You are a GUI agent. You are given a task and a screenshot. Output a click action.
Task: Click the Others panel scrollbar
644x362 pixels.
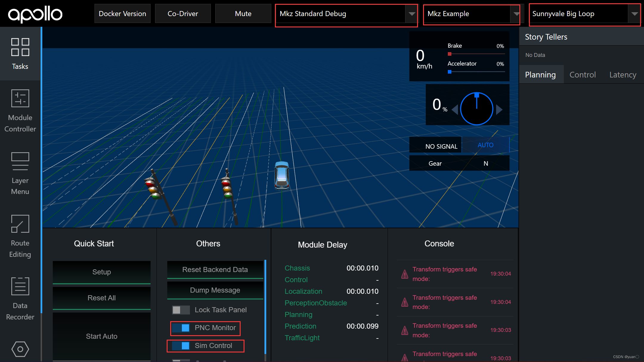[265, 307]
